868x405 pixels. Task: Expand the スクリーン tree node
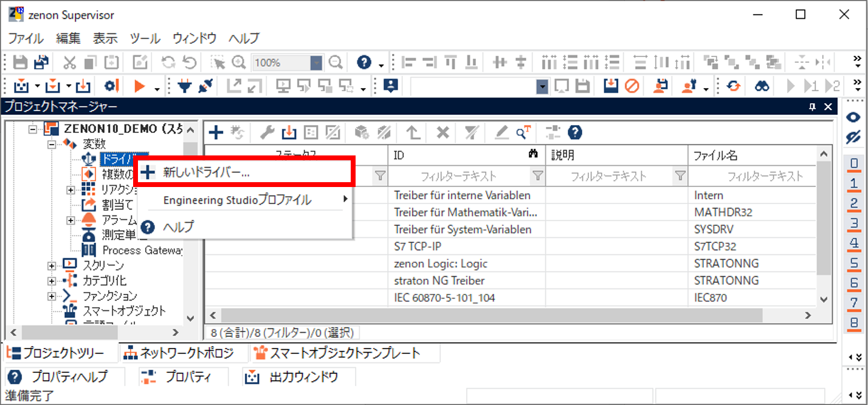point(52,265)
